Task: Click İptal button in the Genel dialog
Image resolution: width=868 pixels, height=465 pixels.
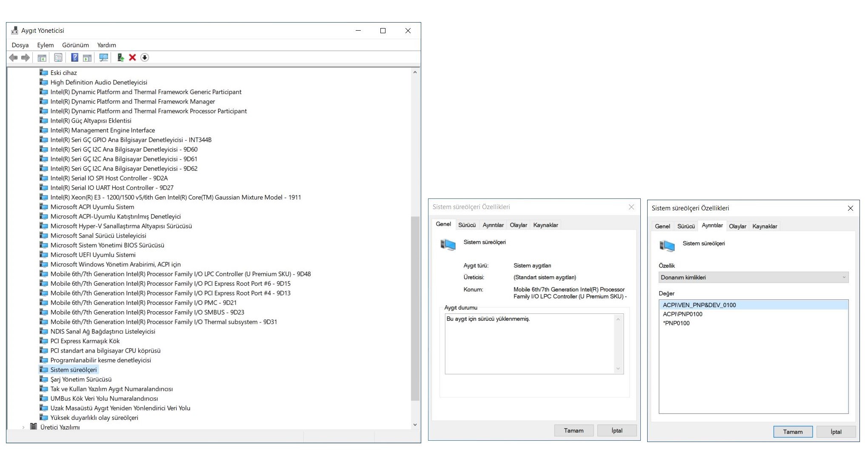Action: 617,431
